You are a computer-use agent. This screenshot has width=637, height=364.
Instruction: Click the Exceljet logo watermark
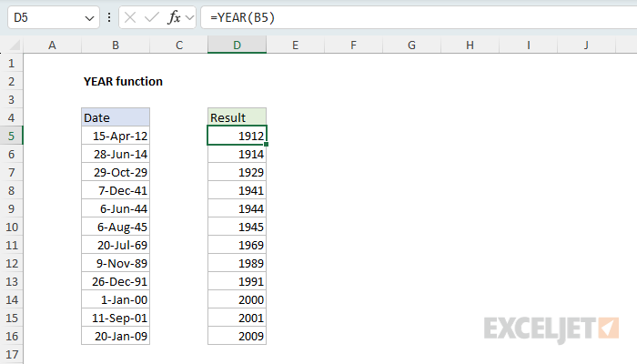(x=551, y=327)
